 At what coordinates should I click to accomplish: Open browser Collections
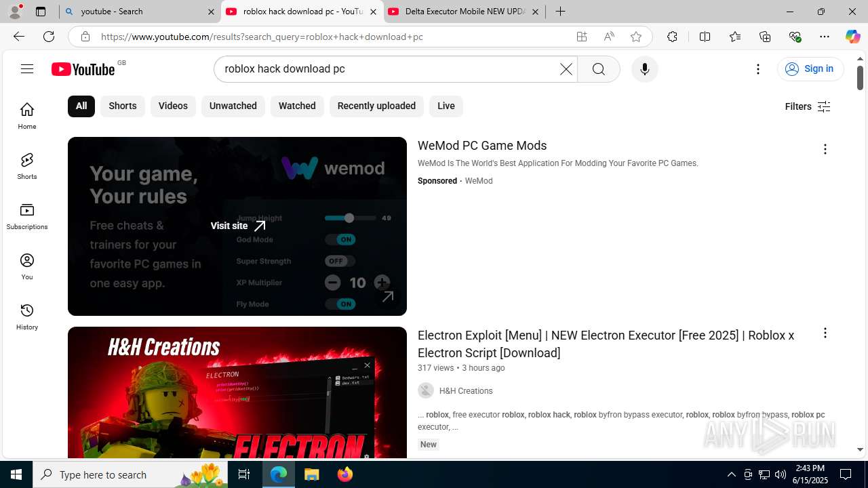765,37
